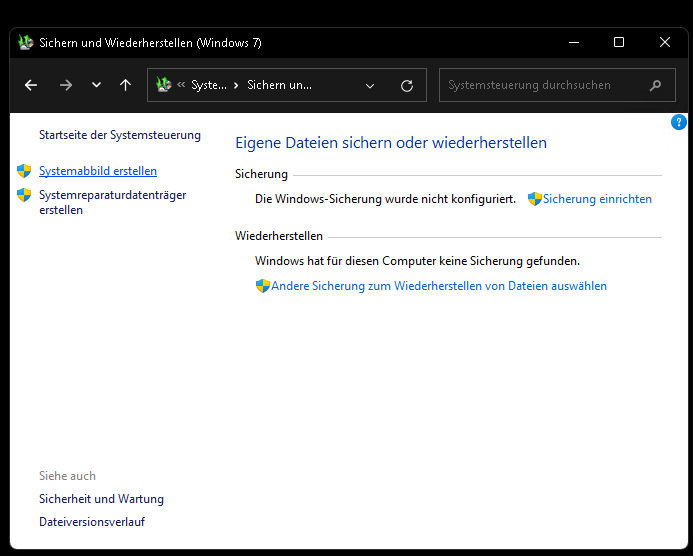Viewport: 693px width, 556px height.
Task: Go back with the left arrow
Action: [x=31, y=85]
